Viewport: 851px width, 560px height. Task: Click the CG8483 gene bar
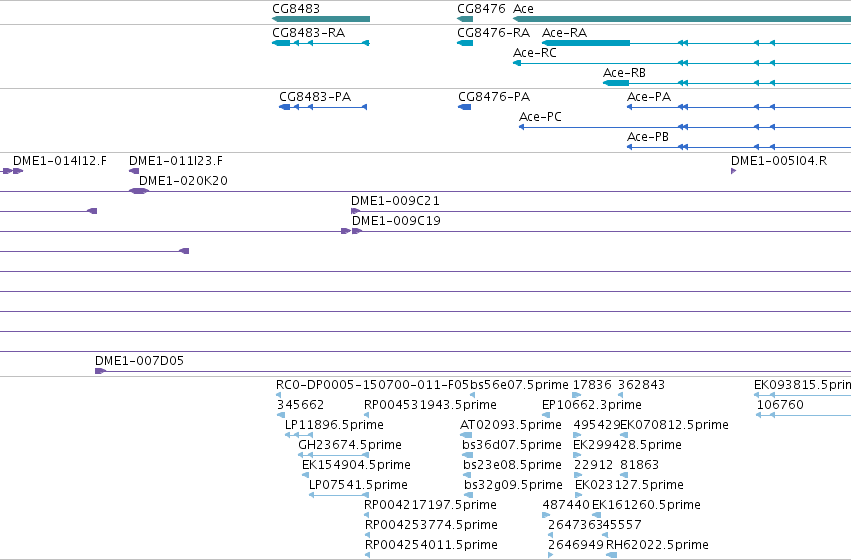coord(321,19)
